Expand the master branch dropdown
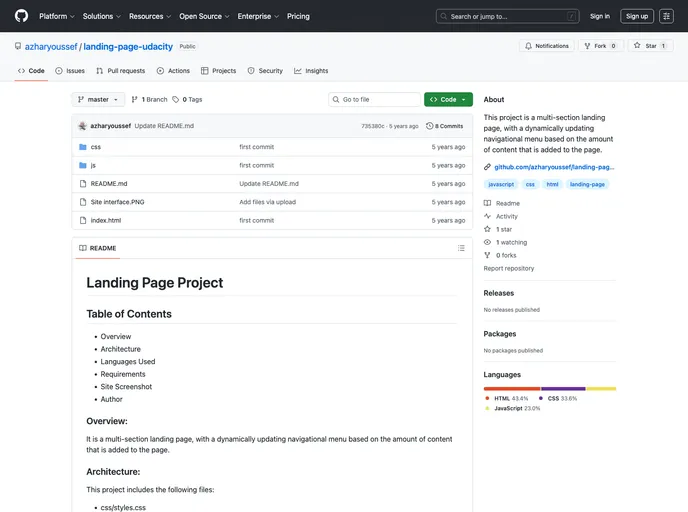 [x=98, y=100]
